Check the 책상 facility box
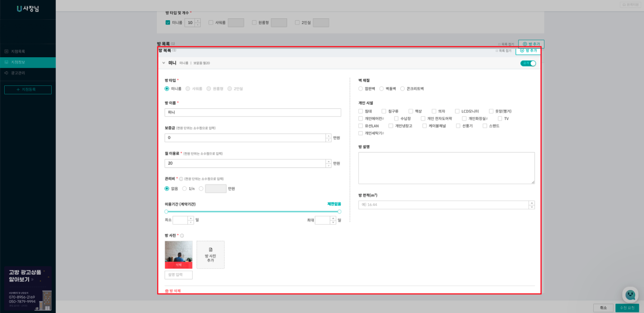The width and height of the screenshot is (644, 313). pos(411,111)
